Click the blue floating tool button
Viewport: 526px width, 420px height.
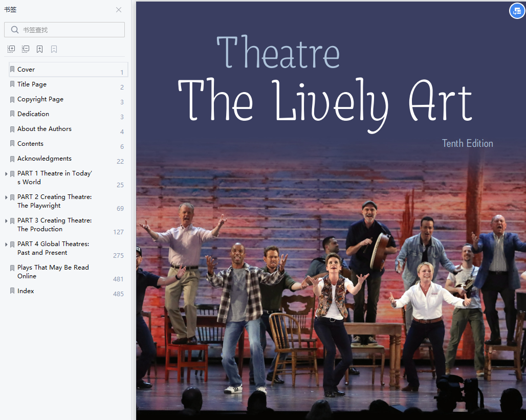point(517,11)
